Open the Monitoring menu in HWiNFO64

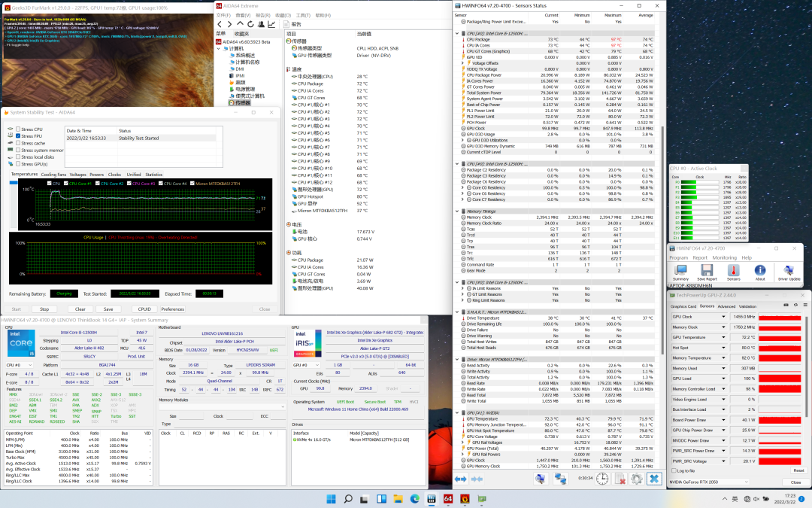(724, 257)
